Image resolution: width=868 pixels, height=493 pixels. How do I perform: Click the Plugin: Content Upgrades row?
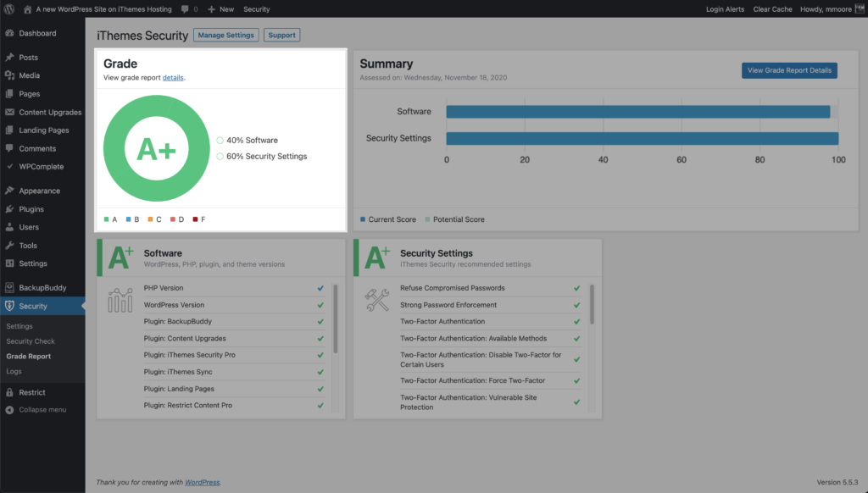point(234,339)
